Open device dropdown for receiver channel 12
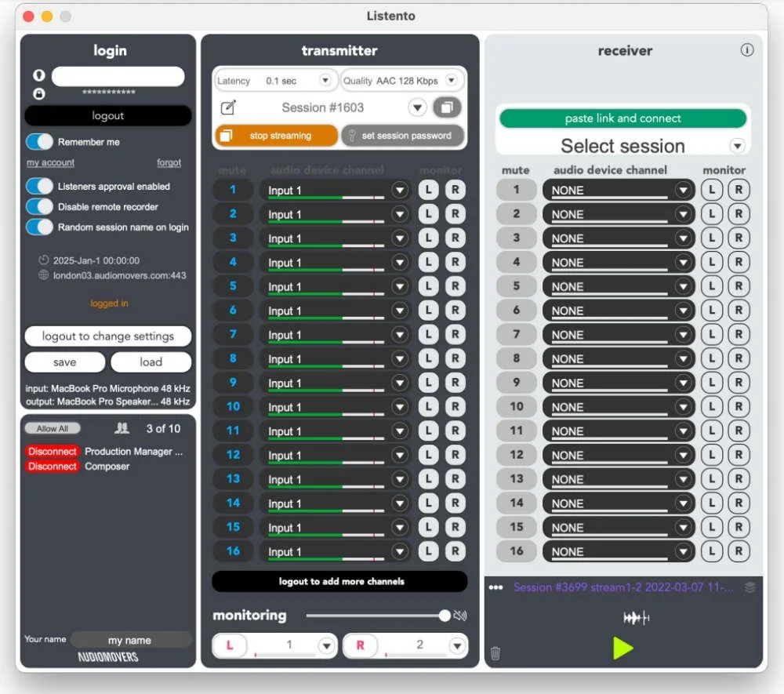This screenshot has width=784, height=694. [x=683, y=455]
